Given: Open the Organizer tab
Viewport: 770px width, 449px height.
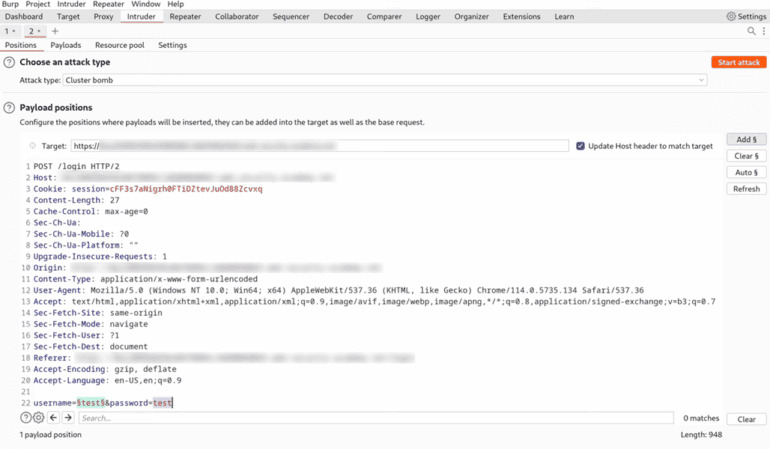Looking at the screenshot, I should pos(471,16).
